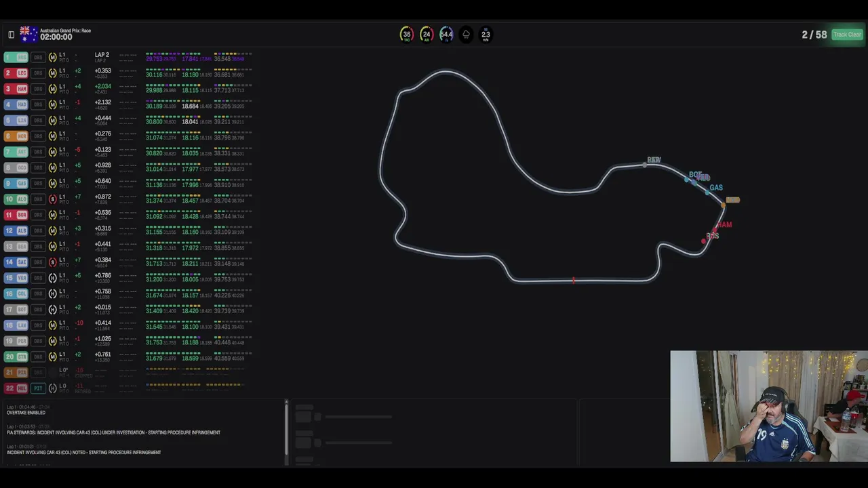Select driver badge 3 HAM
The image size is (868, 488).
click(16, 89)
